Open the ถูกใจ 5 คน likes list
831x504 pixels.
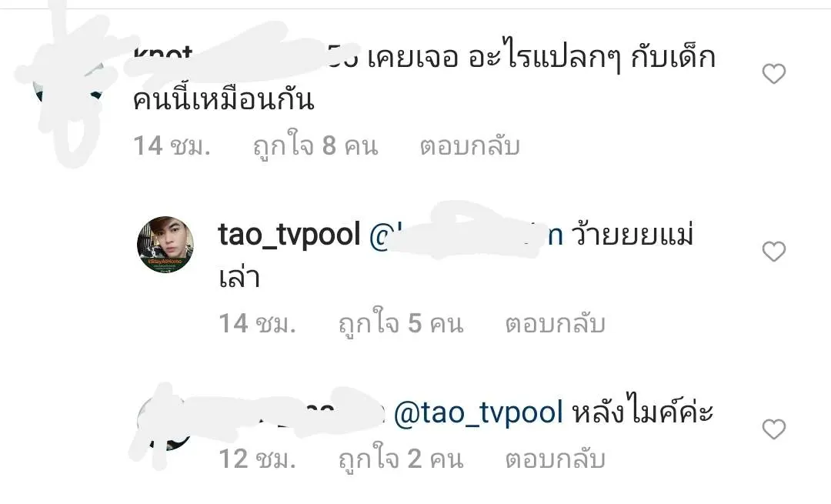point(401,322)
